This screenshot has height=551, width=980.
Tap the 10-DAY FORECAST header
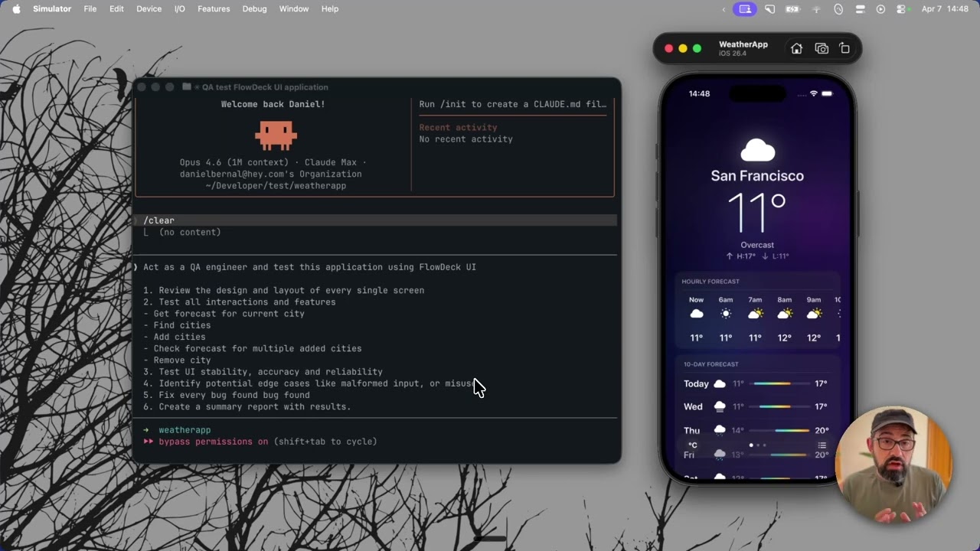pos(710,364)
